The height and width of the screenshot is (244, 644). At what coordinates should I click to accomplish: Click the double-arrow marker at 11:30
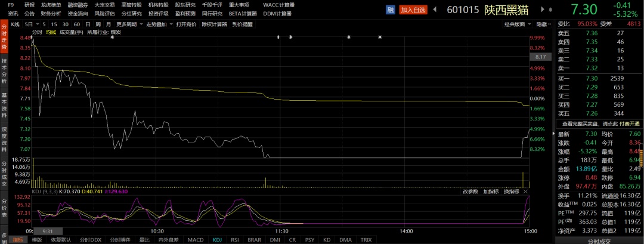coord(278,38)
